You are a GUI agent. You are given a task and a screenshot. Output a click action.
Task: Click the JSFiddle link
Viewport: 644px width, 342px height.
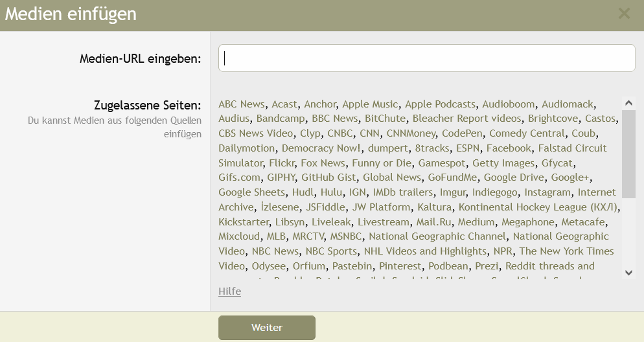tap(326, 207)
